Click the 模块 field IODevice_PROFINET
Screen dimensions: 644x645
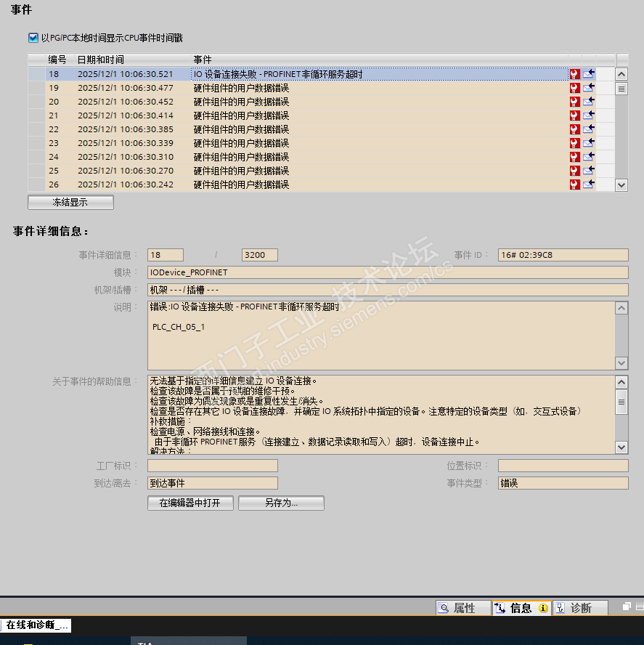[x=388, y=272]
